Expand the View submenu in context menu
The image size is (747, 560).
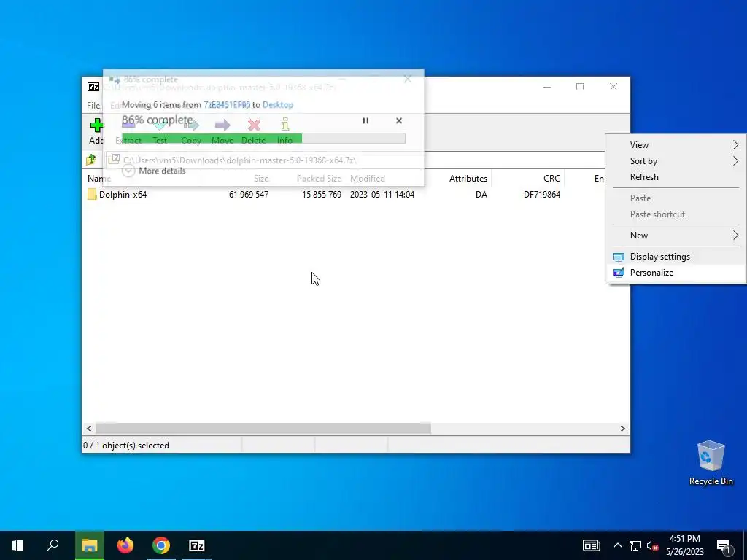tap(676, 145)
